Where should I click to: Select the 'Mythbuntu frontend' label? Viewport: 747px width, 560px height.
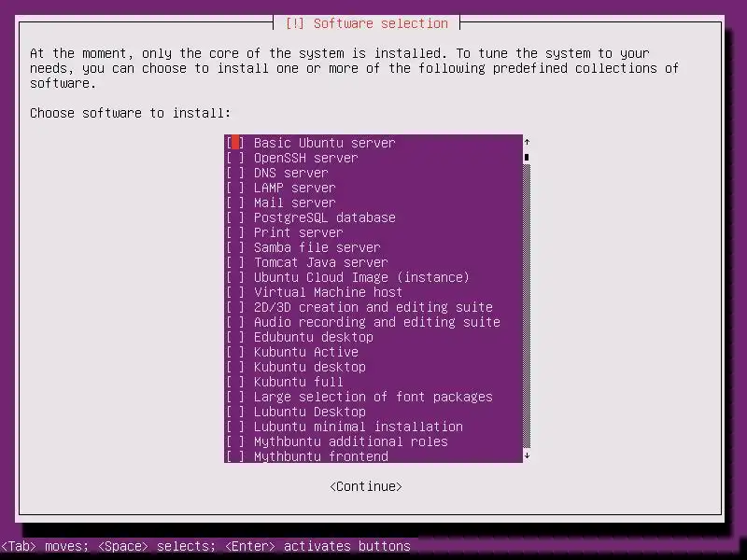(x=321, y=456)
